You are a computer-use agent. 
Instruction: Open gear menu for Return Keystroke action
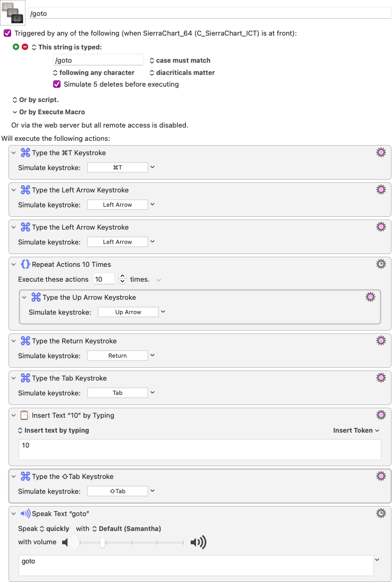coord(381,340)
